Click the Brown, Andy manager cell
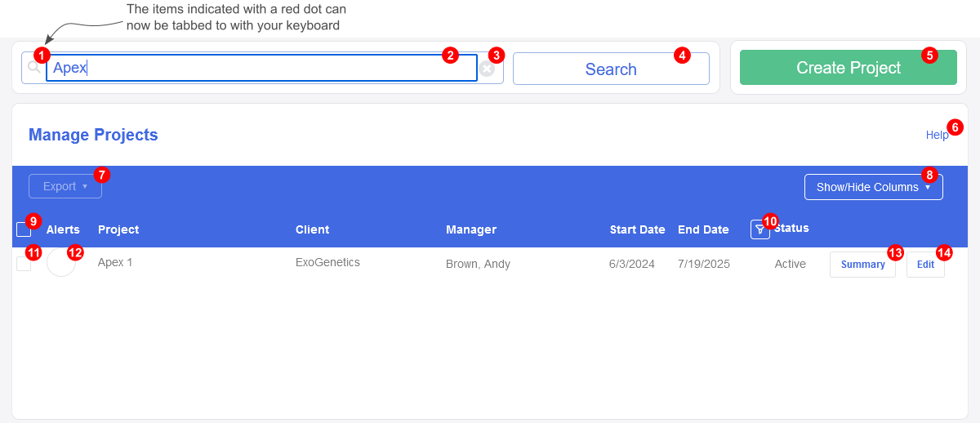980x423 pixels. coord(478,264)
